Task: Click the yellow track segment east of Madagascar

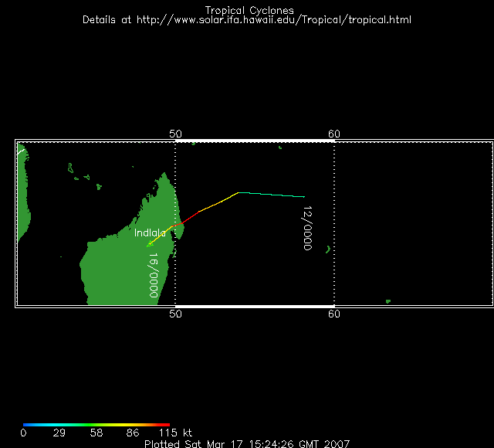Action: 218,202
